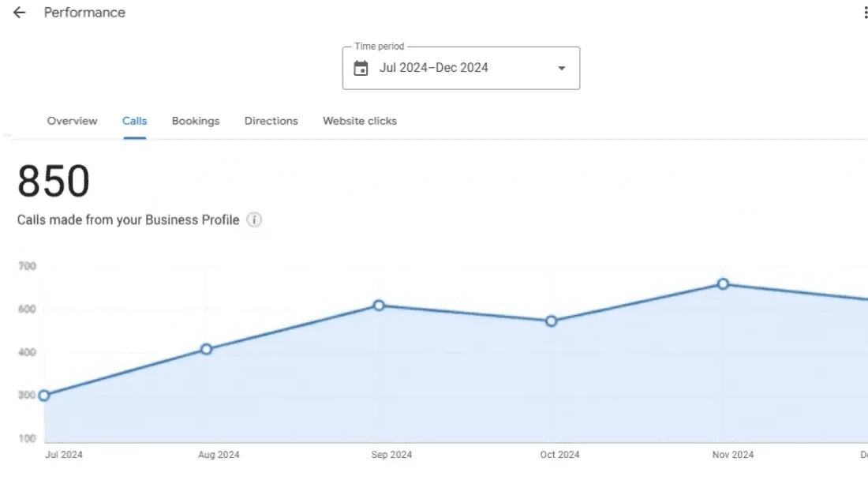Viewport: 868px width, 480px height.
Task: Click the back arrow on Performance page
Action: point(19,13)
